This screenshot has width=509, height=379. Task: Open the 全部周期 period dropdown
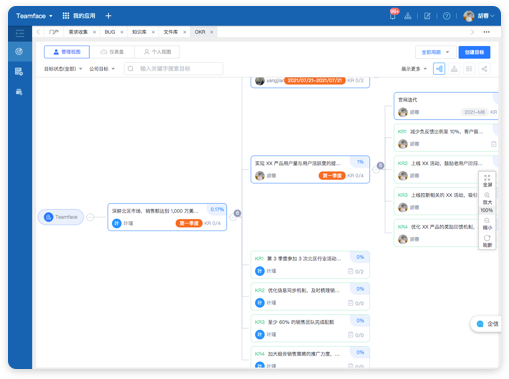coord(435,52)
